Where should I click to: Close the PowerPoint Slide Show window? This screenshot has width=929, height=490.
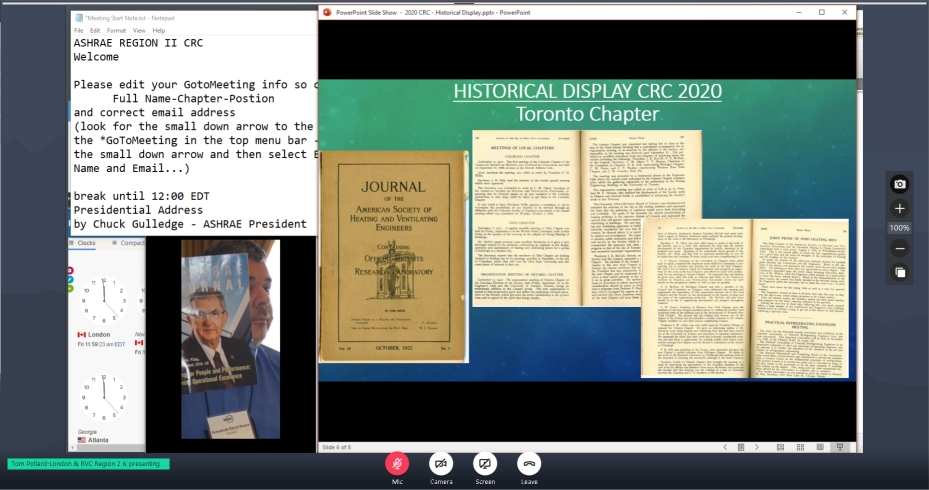click(845, 12)
